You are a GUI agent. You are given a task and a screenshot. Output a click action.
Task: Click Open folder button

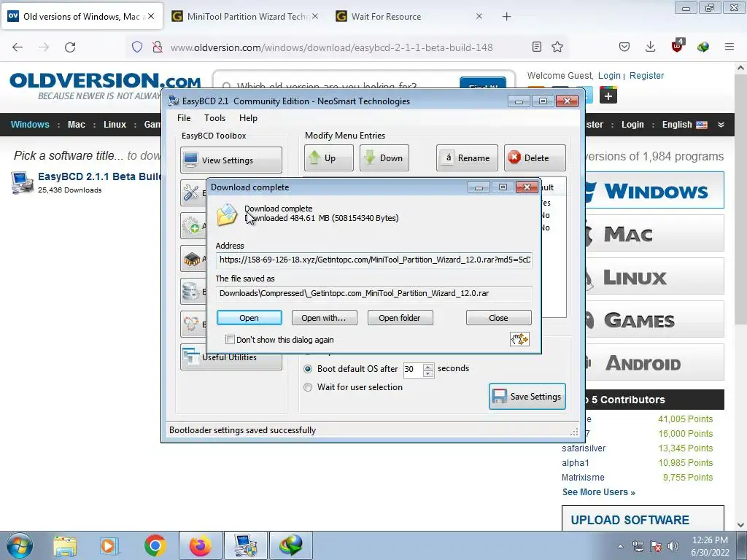point(400,318)
